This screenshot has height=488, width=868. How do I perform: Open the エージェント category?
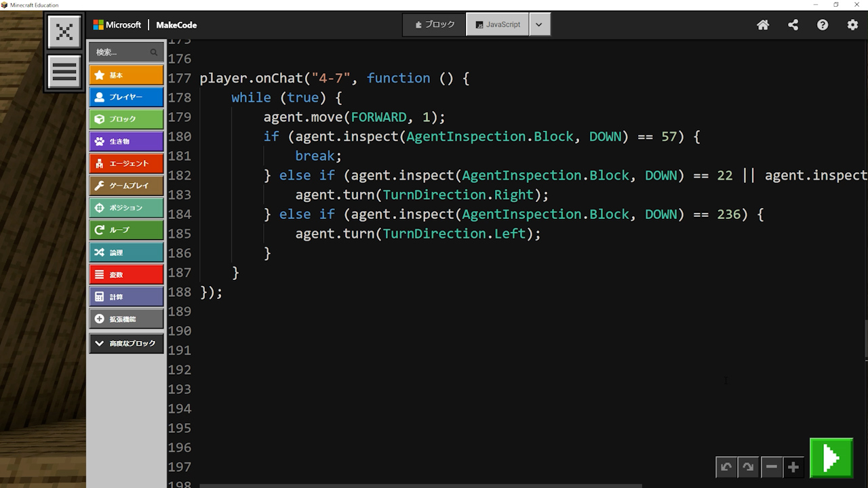click(x=126, y=163)
